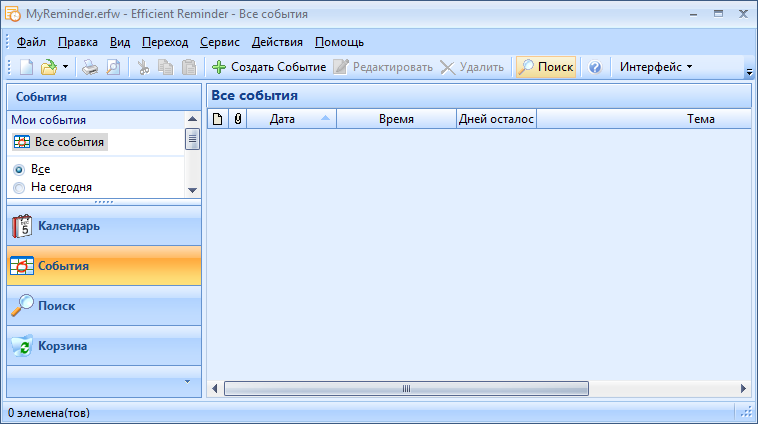
Task: Click the attachment paperclip column header
Action: 237,119
